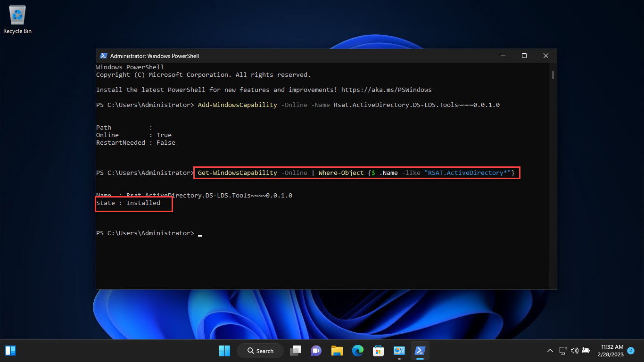The height and width of the screenshot is (362, 644).
Task: Open the PowerShell title bar system menu
Action: coord(103,56)
